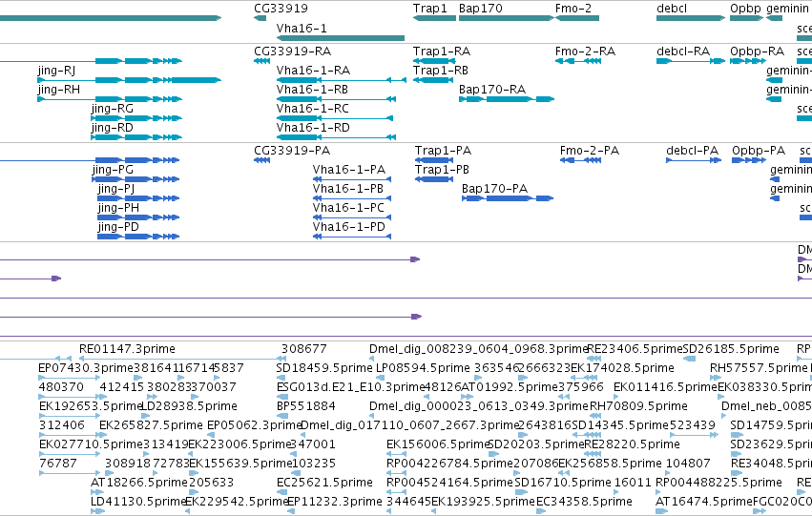Click the Vha16-1-PC protein label
Screen dimensions: 812x516
348,208
